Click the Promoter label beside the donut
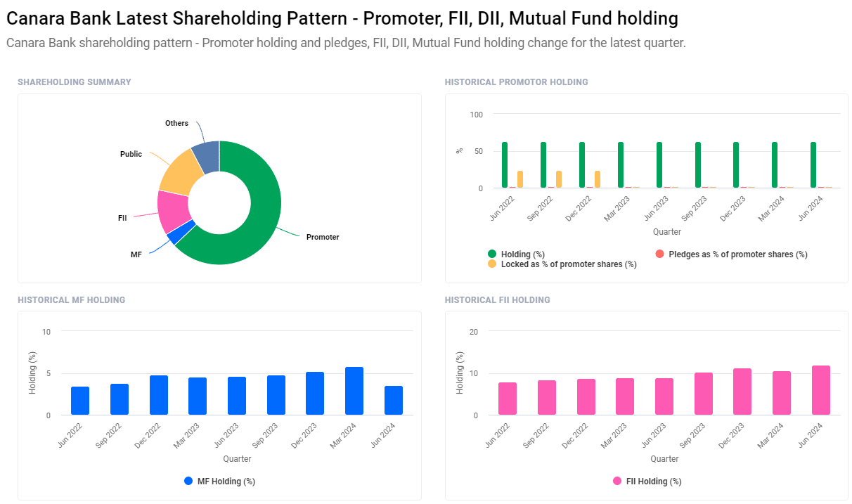This screenshot has width=852, height=504. (323, 237)
